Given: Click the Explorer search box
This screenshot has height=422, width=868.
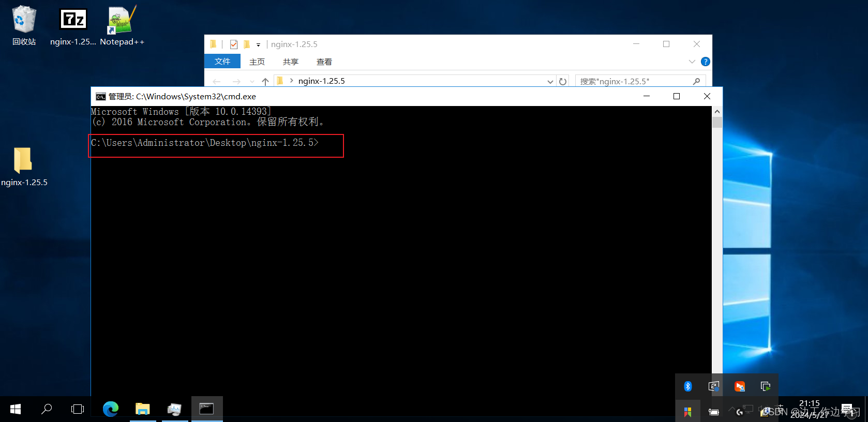Looking at the screenshot, I should tap(640, 81).
